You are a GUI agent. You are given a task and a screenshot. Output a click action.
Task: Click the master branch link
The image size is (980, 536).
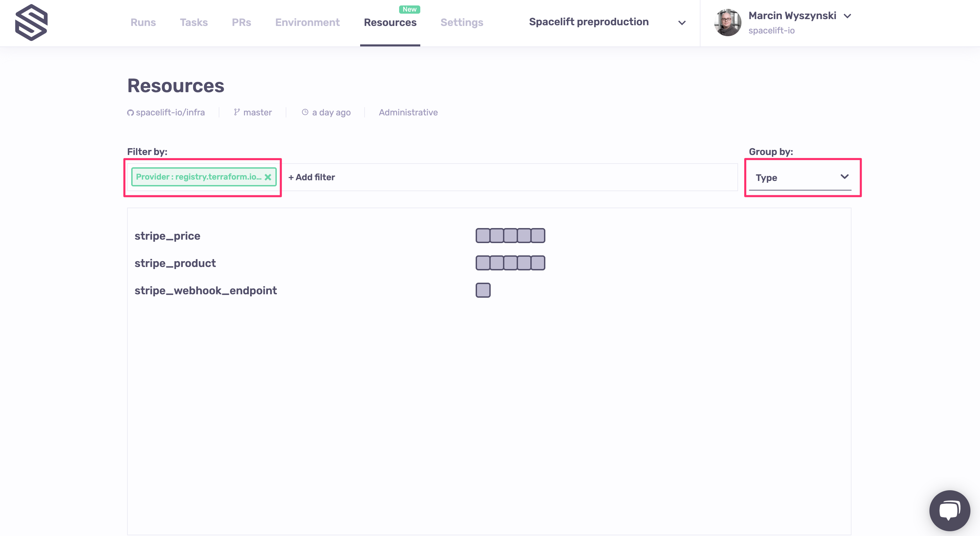[257, 113]
